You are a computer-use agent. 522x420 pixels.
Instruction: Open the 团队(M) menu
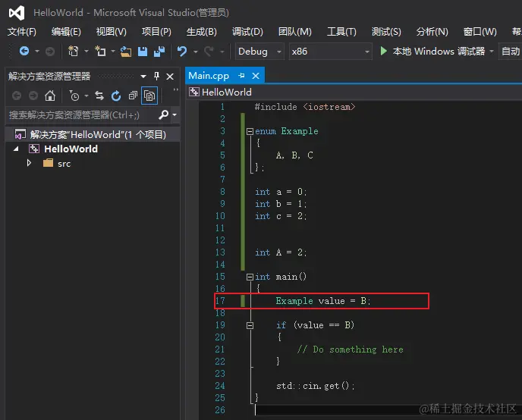coord(295,32)
